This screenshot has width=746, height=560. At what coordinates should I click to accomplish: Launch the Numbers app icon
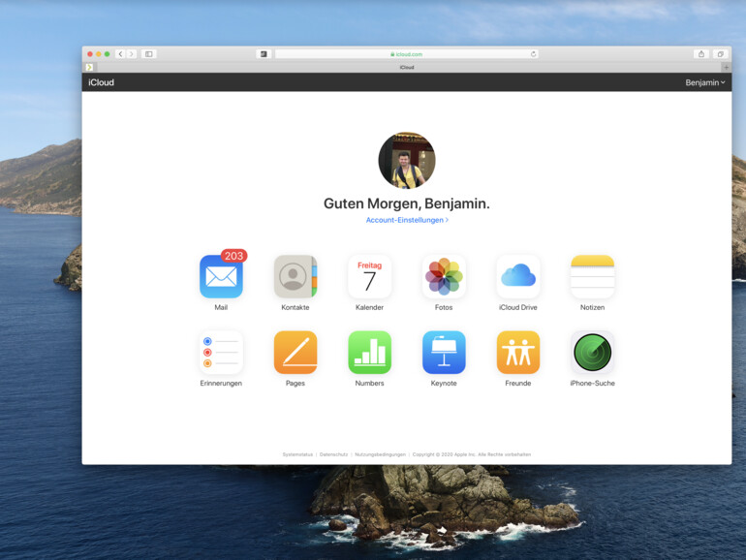(369, 353)
